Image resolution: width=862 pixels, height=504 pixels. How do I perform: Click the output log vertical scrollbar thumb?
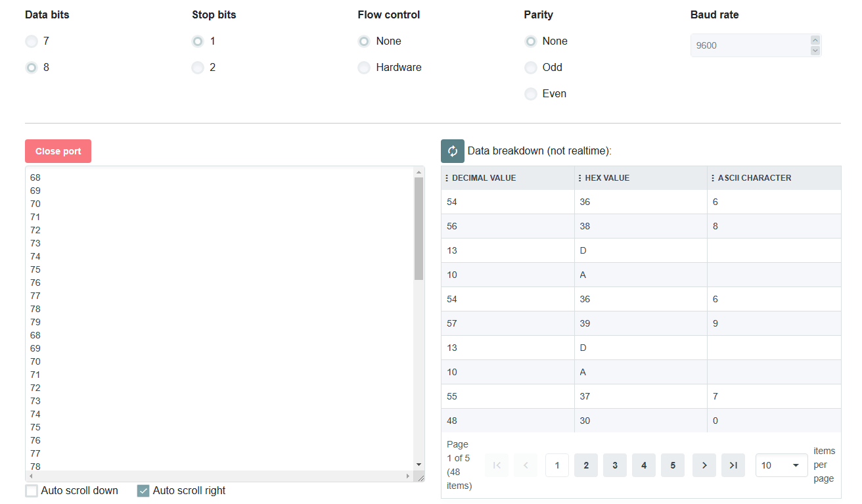419,229
